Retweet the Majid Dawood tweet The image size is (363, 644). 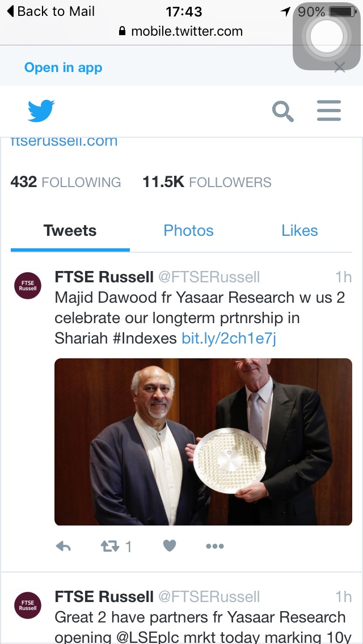point(110,546)
